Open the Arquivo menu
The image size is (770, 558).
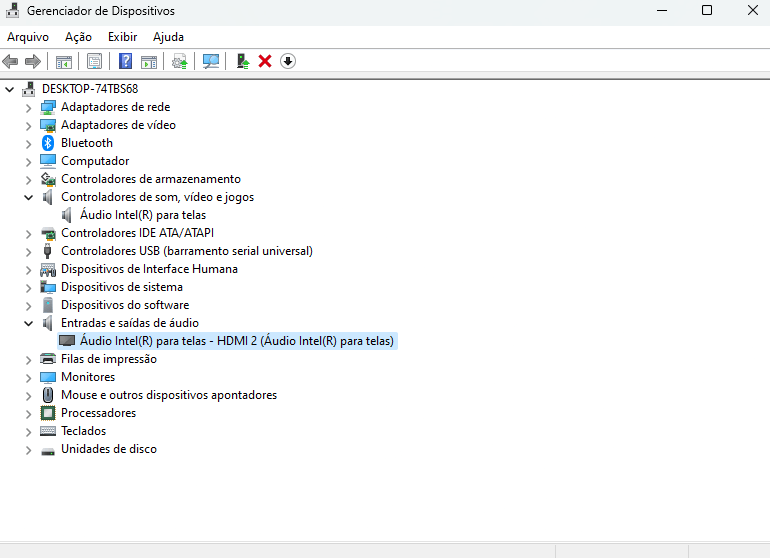pos(28,37)
